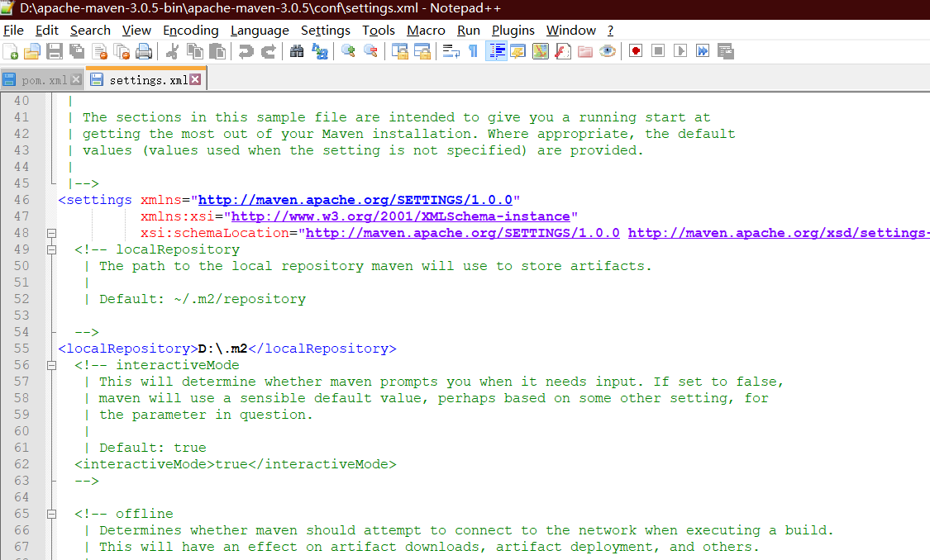Click the Save file floppy icon
This screenshot has width=930, height=560.
55,51
